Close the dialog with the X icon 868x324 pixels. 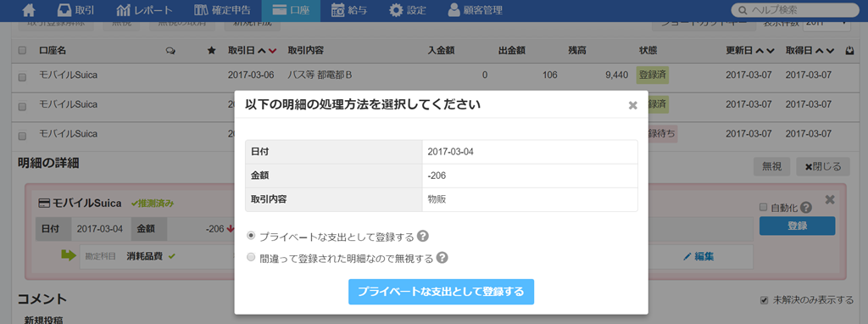pos(632,105)
